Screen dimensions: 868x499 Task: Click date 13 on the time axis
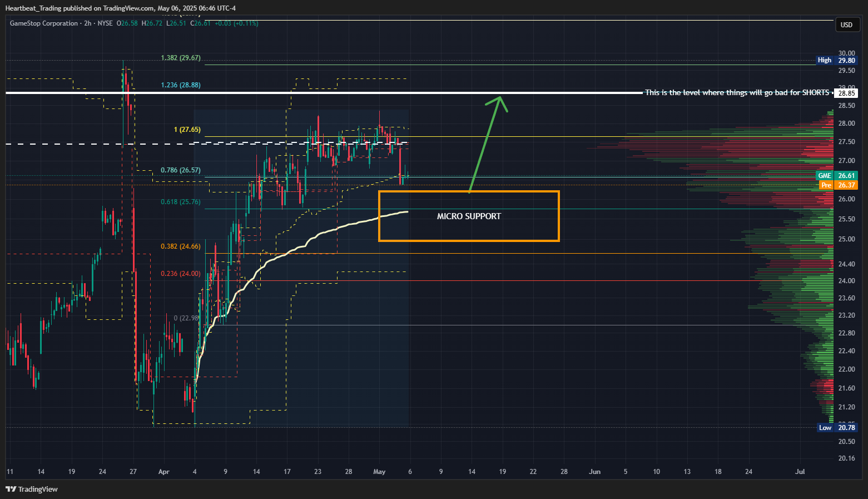(x=687, y=472)
